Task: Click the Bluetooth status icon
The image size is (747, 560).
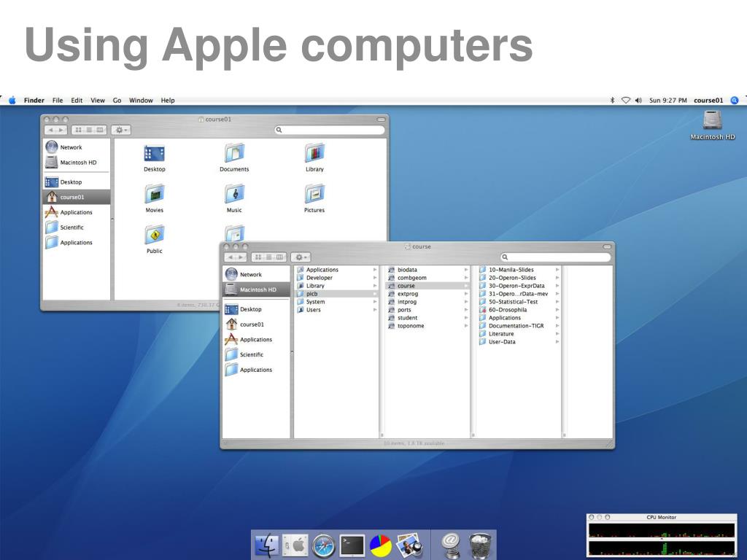Action: (612, 100)
